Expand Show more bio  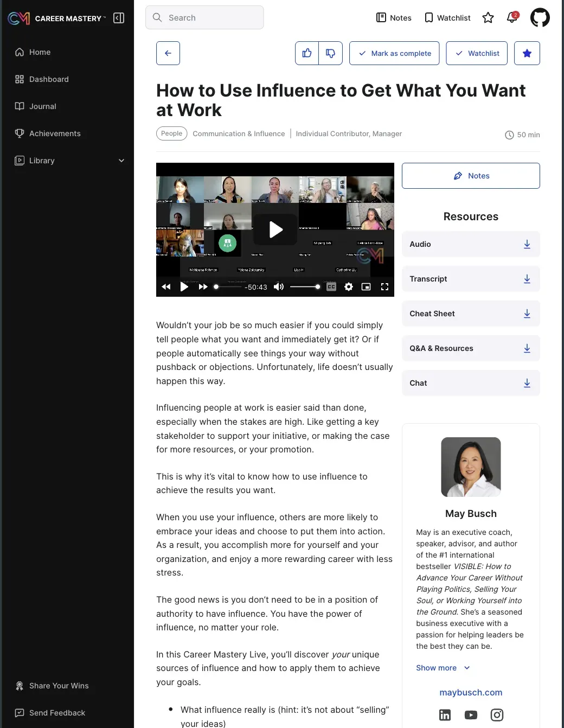(x=443, y=668)
